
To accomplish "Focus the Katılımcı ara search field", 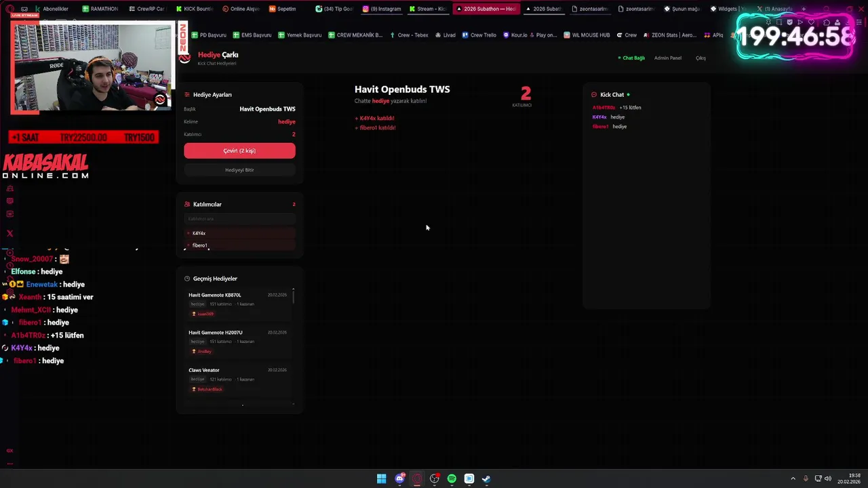I will click(x=239, y=219).
